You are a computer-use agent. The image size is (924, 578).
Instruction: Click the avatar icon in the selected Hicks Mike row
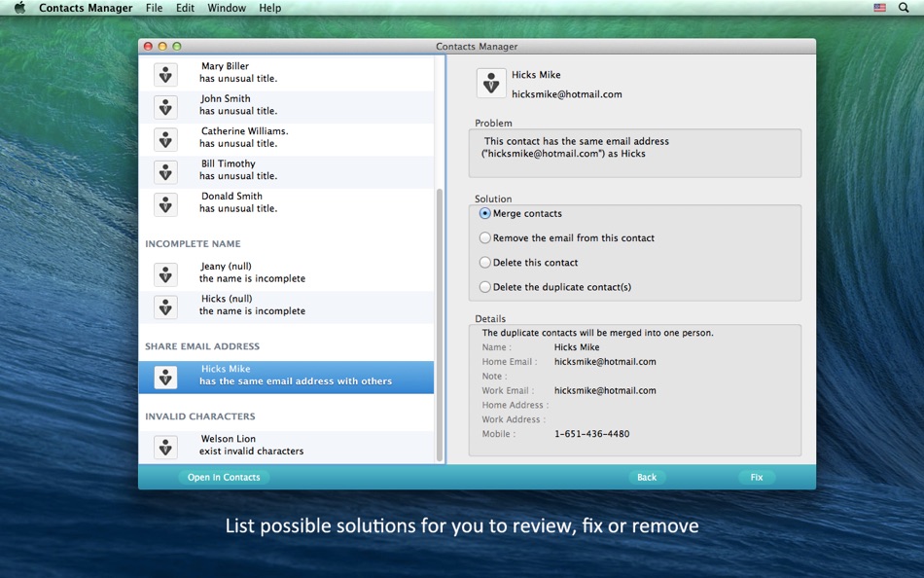(165, 377)
